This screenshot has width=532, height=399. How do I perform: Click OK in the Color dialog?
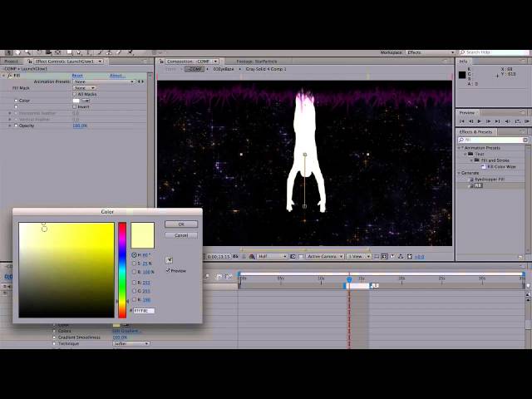click(x=181, y=224)
